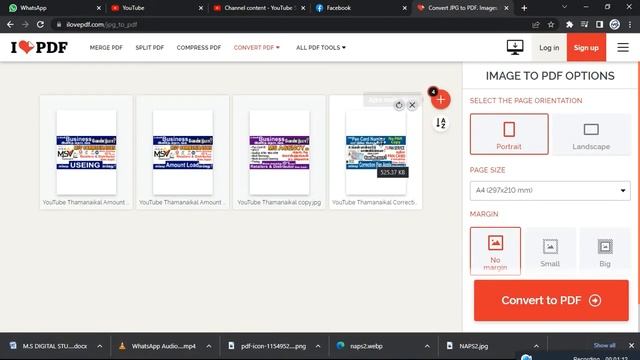Click the Log in button
This screenshot has width=640, height=360.
[549, 48]
